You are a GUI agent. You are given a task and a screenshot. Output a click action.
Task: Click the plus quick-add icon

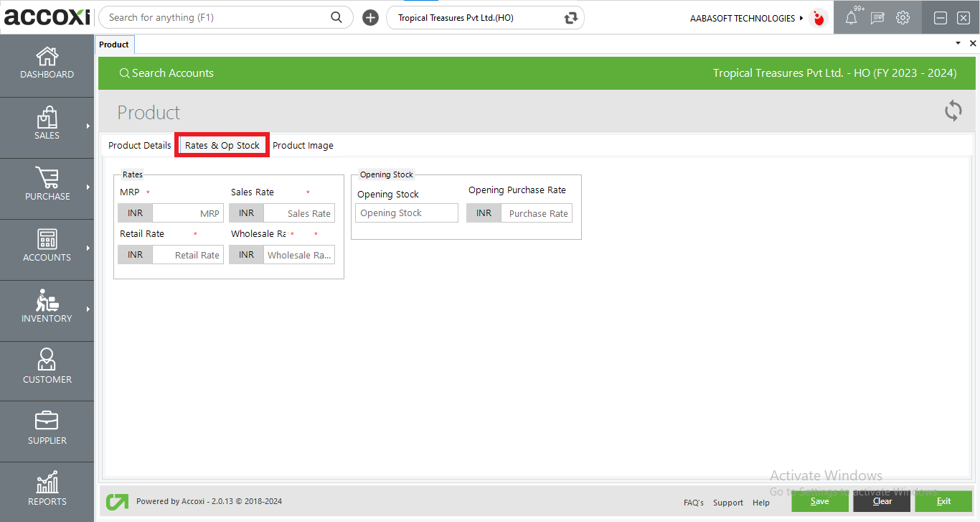pos(370,18)
